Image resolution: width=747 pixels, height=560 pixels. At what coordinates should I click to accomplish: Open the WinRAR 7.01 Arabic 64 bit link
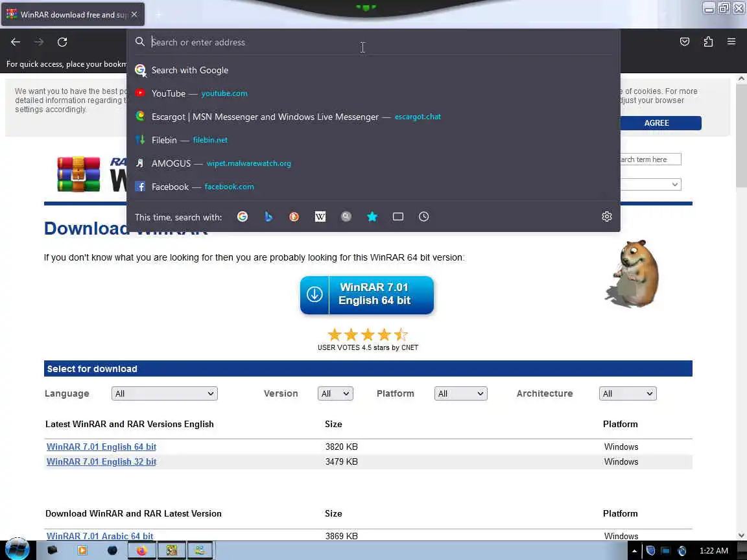100,536
